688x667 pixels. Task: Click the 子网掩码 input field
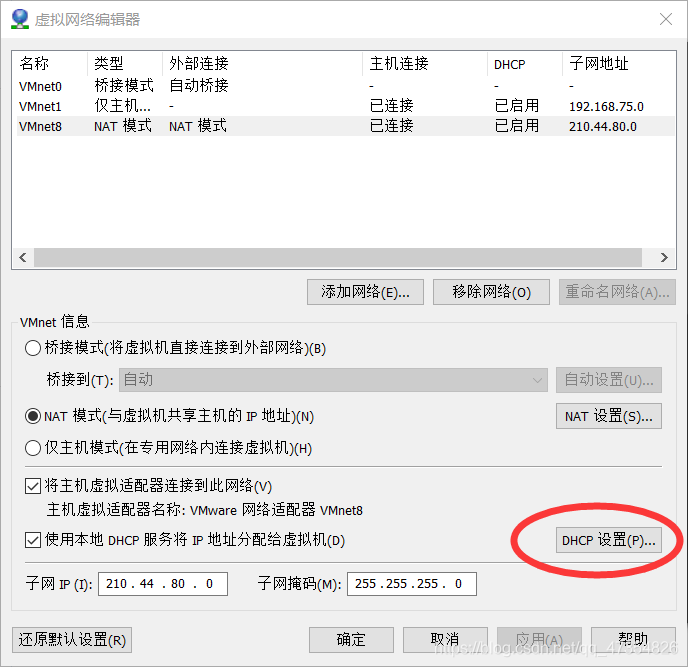[x=412, y=584]
